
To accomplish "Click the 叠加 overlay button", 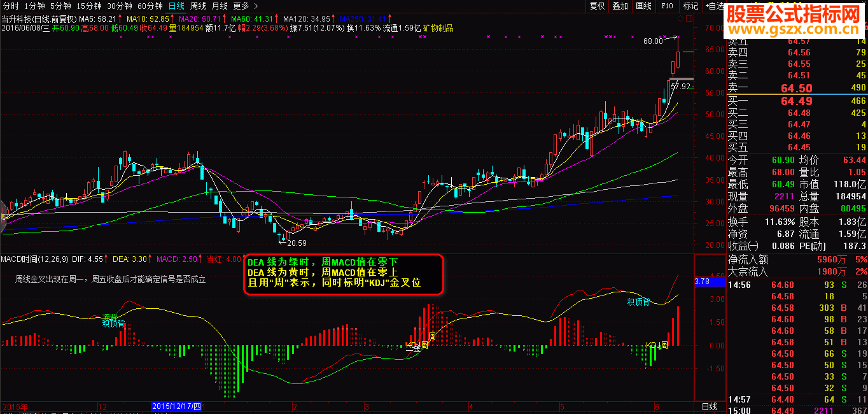I will click(x=620, y=6).
